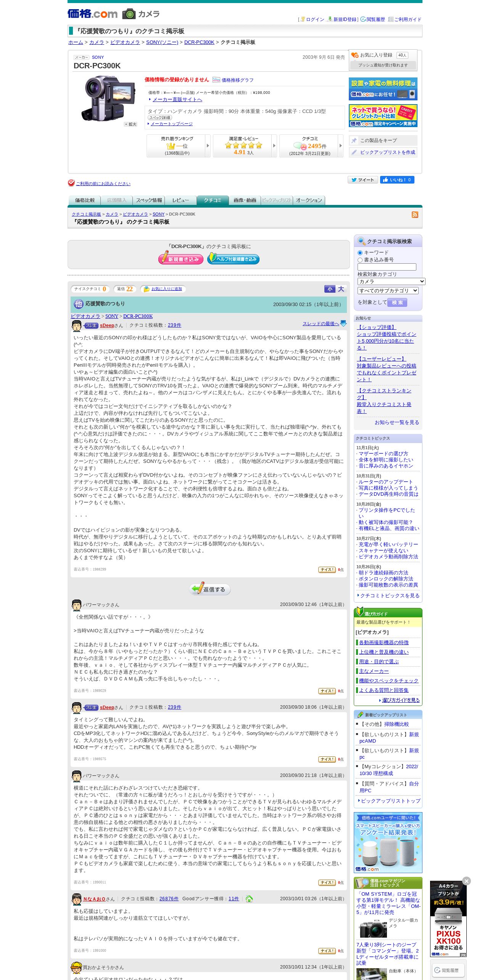
Task: Click ナイス! button on post 1989575
Action: [327, 759]
